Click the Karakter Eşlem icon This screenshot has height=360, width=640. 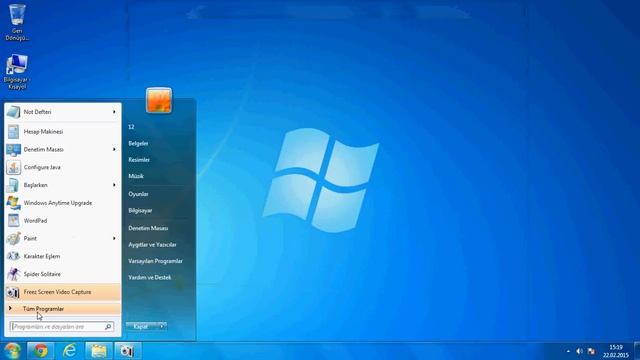click(13, 256)
